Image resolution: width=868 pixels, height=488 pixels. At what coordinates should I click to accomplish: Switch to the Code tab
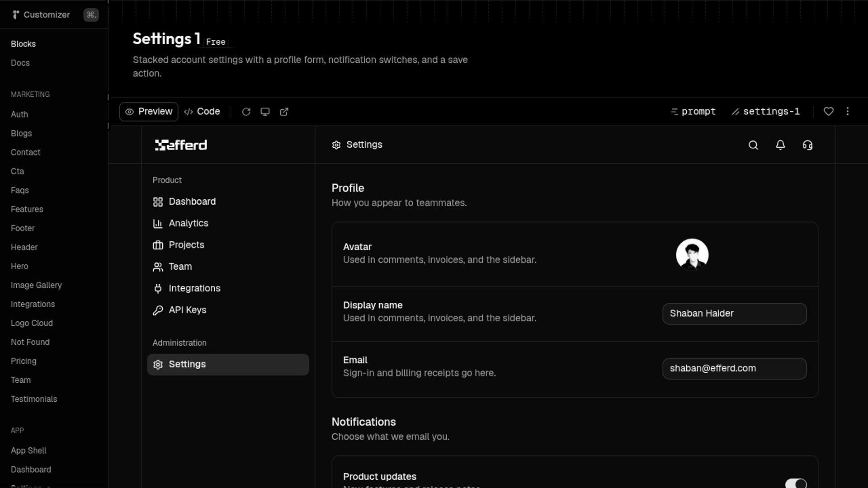(x=202, y=112)
